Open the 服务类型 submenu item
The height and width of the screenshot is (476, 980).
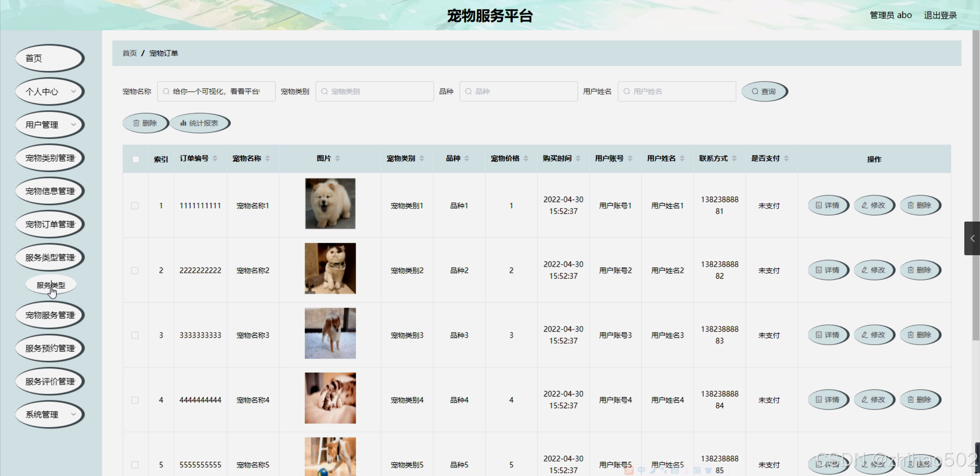51,285
